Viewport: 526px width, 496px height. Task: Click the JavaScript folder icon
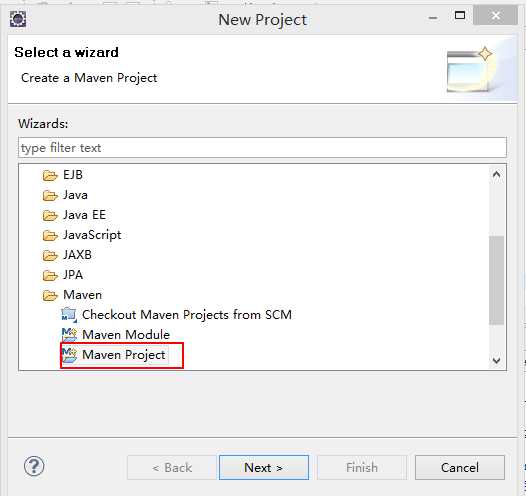point(50,235)
